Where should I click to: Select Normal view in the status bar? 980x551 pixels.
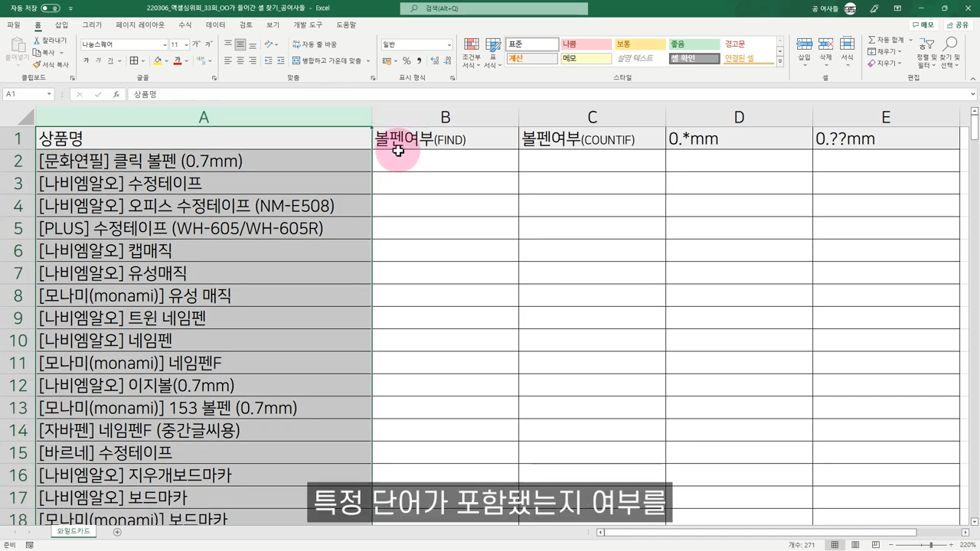click(835, 545)
